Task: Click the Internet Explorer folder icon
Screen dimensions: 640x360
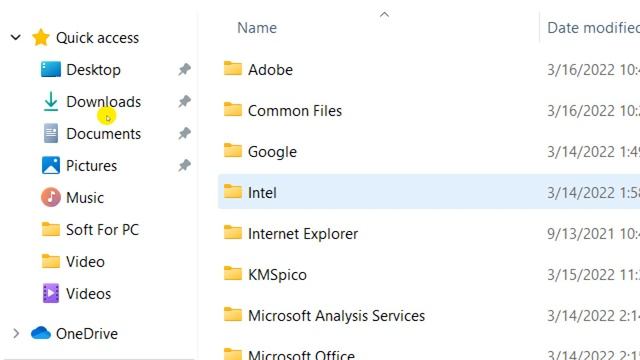Action: click(233, 233)
